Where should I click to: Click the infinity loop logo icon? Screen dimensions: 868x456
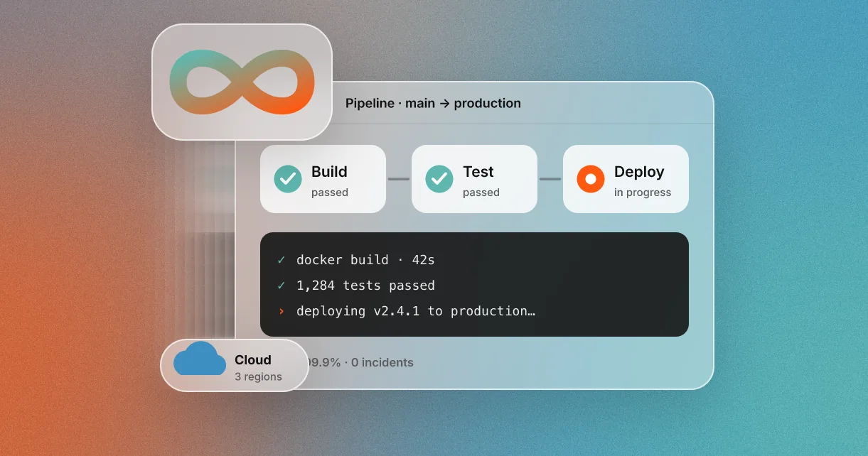click(x=242, y=82)
